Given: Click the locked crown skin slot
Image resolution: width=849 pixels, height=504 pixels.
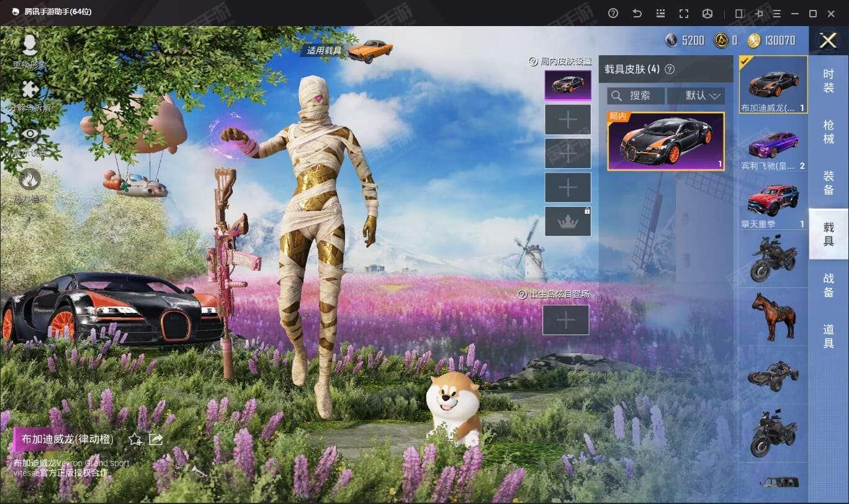Looking at the screenshot, I should (x=568, y=222).
